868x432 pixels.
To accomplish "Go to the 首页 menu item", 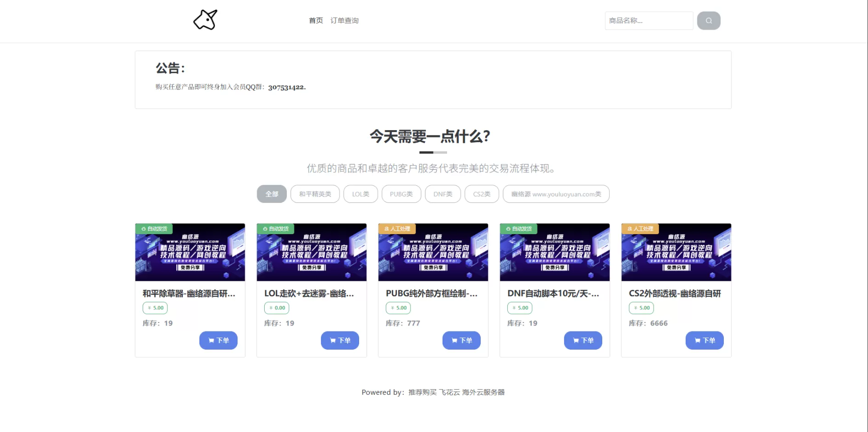I will [315, 21].
